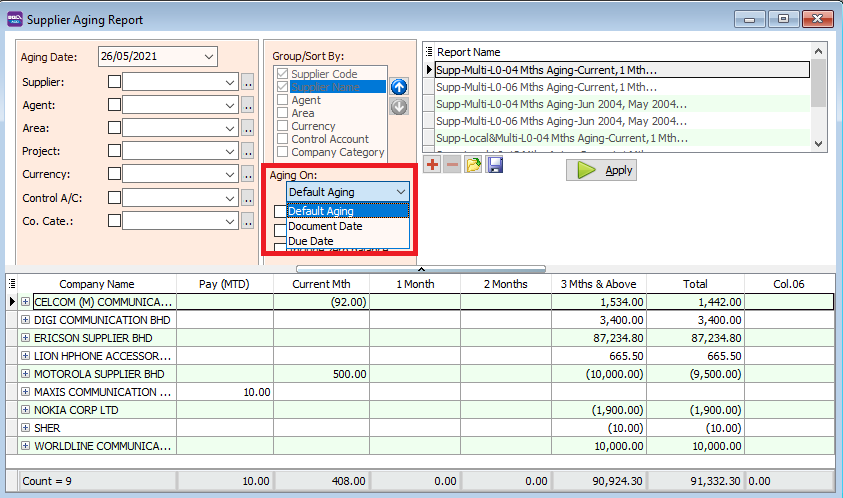This screenshot has width=843, height=498.
Task: Click the 3 Mths & Above column header
Action: click(598, 284)
